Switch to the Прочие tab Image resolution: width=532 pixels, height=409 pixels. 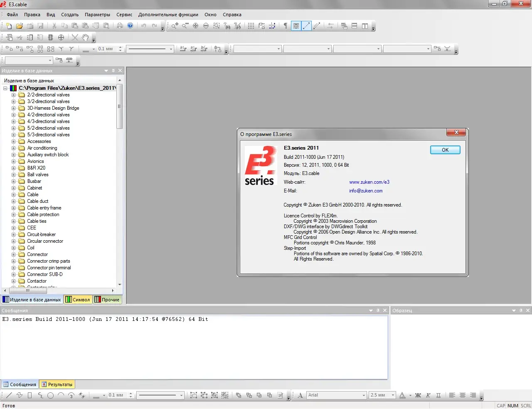tap(107, 300)
